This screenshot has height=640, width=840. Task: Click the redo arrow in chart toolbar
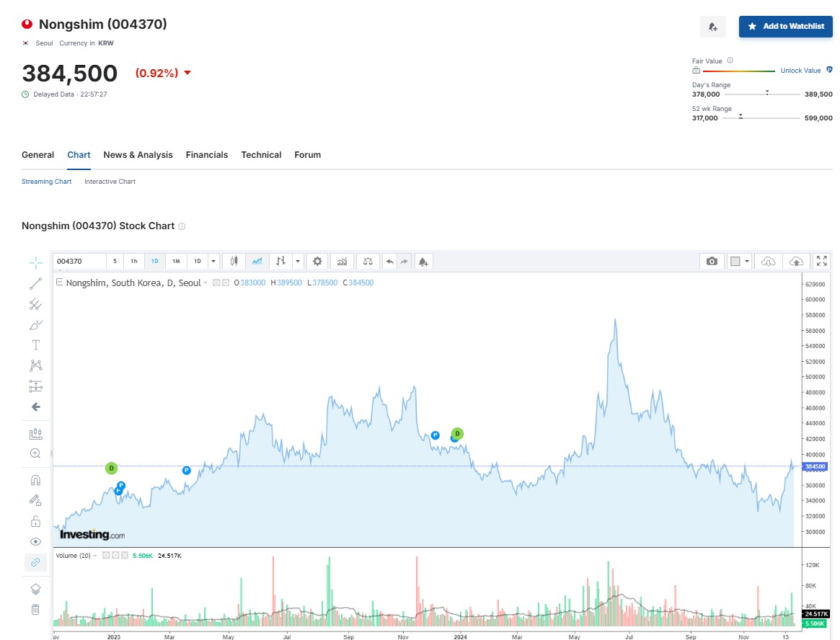(404, 262)
